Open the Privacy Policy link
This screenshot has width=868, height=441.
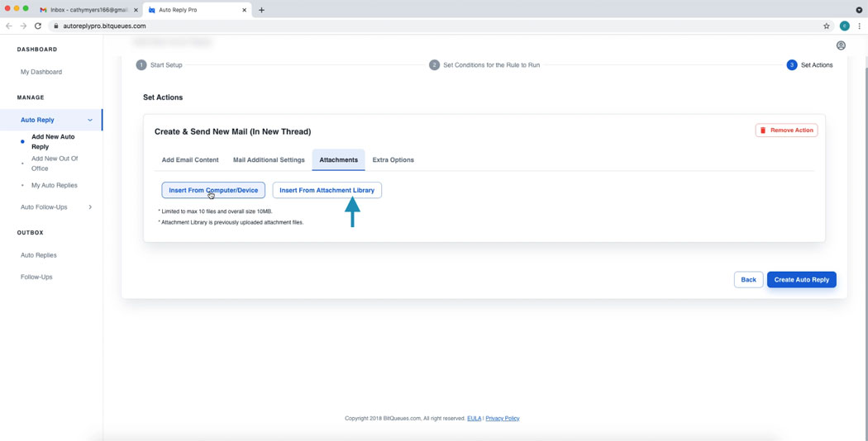pos(502,419)
